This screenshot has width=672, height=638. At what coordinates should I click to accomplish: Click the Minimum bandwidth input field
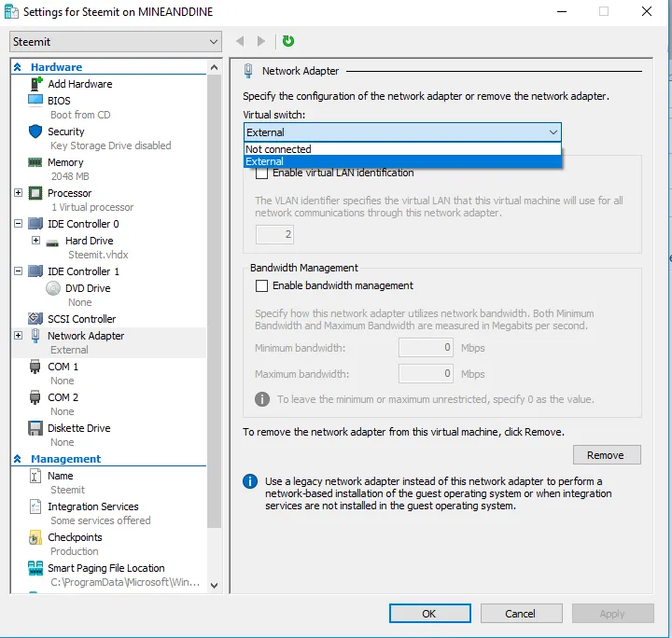coord(426,347)
